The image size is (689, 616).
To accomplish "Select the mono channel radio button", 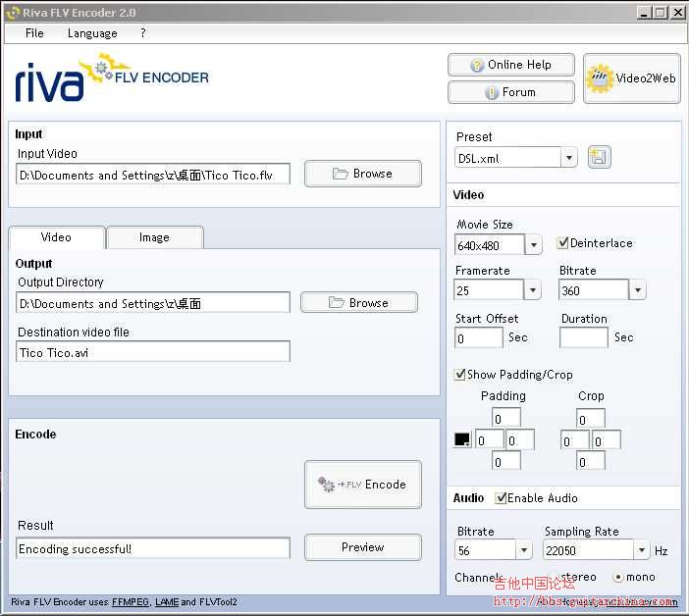I will [x=618, y=577].
